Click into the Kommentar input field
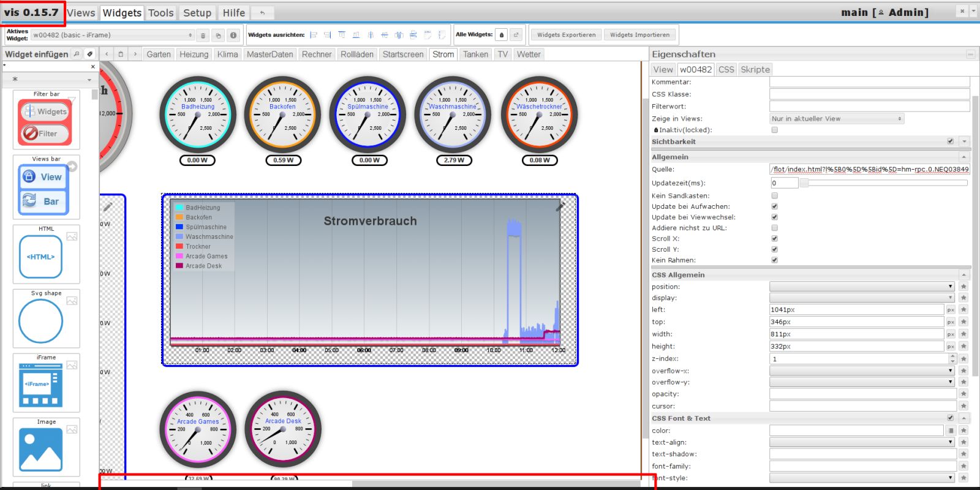This screenshot has width=980, height=490. [870, 82]
